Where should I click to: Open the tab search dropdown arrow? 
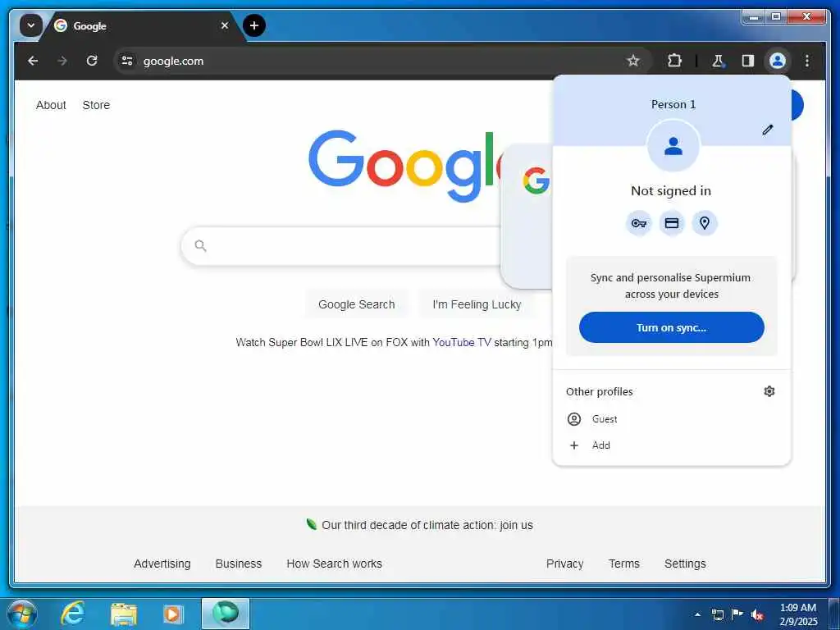coord(30,25)
